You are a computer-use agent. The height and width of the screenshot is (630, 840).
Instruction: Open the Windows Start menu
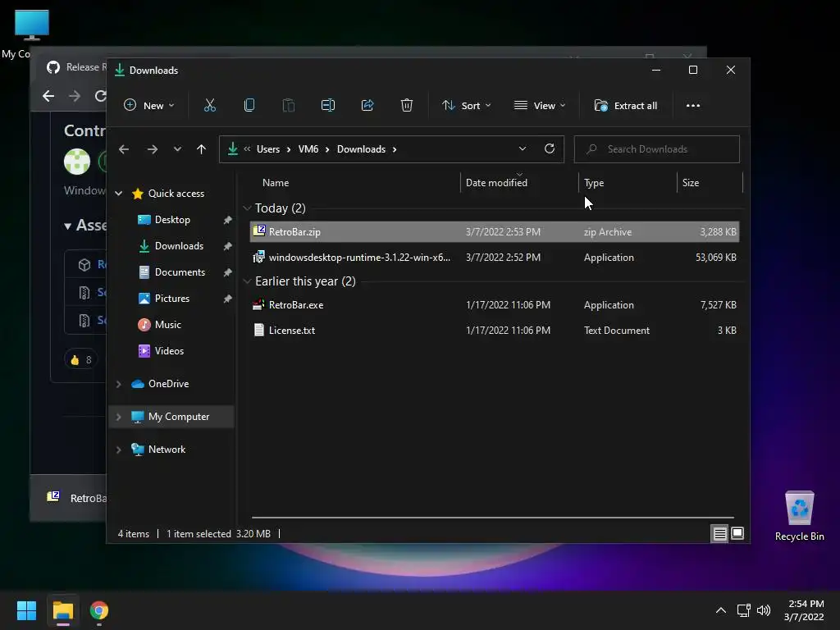click(x=26, y=610)
